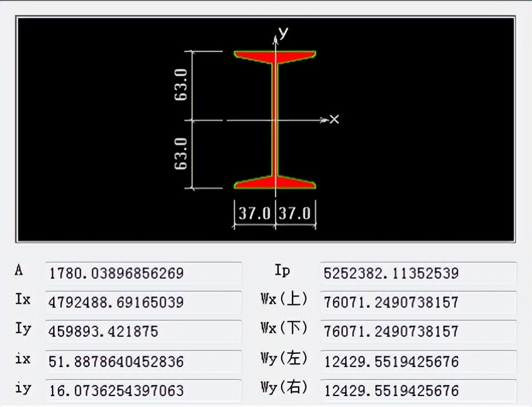Click the Wy(右) value field
Viewport: 532px width, 407px height.
[418, 390]
